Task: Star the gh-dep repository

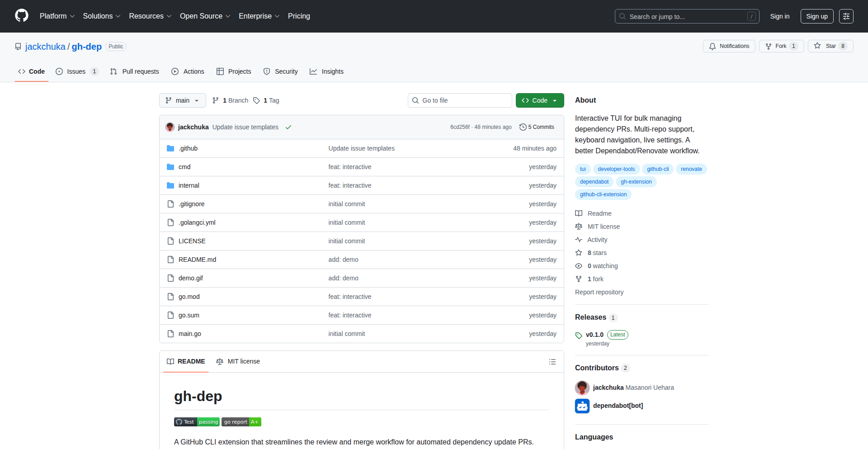Action: 830,46
